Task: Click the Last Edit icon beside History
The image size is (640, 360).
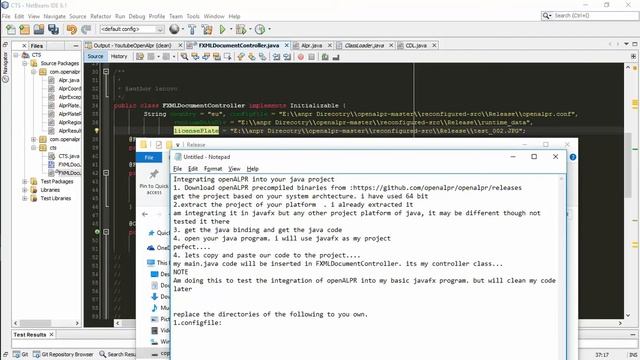Action: (x=140, y=57)
